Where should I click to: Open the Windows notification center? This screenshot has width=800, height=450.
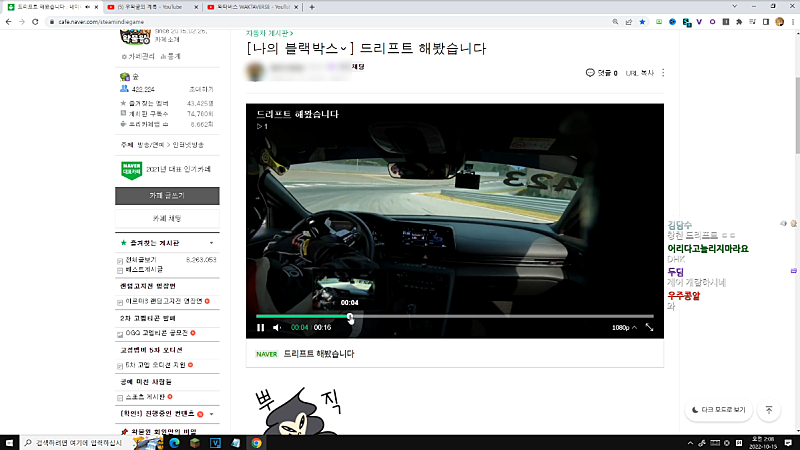pyautogui.click(x=788, y=443)
